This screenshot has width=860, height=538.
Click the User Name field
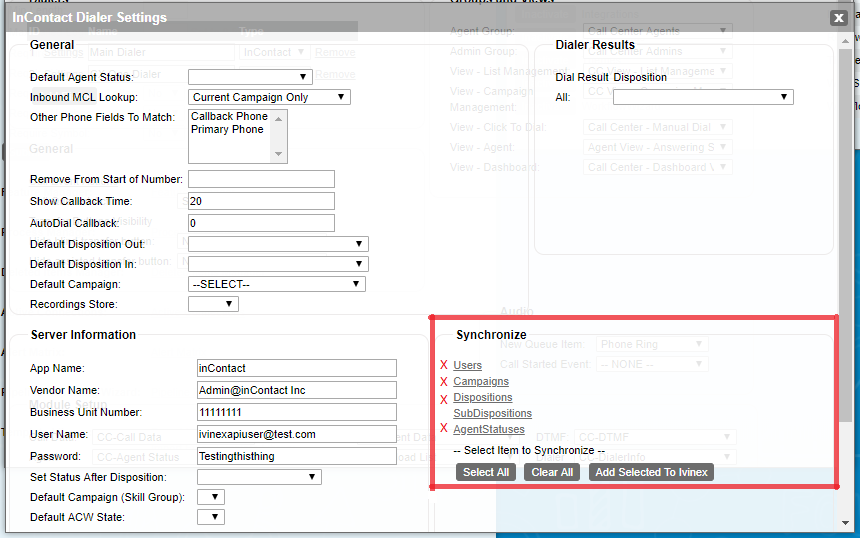coord(297,434)
